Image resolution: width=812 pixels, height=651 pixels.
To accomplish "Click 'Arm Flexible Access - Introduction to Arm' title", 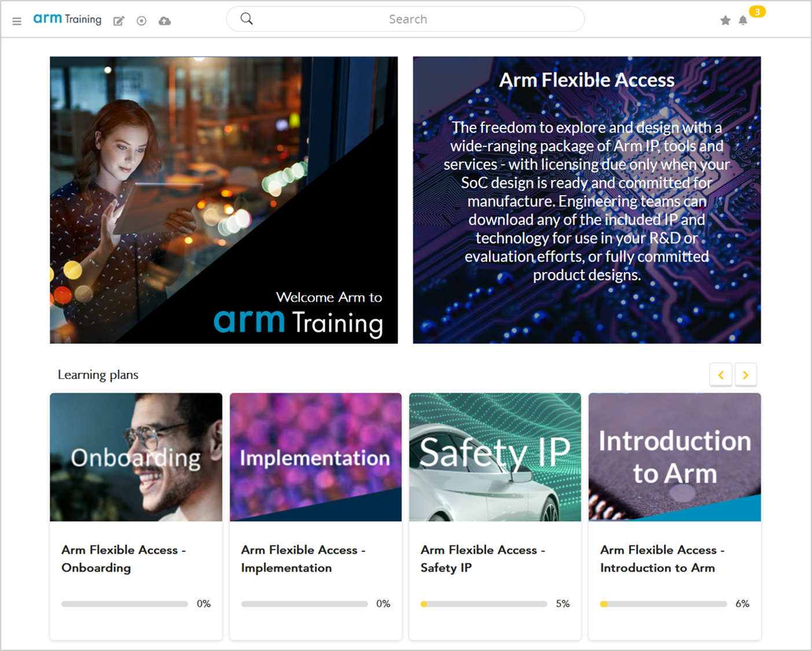I will tap(663, 559).
